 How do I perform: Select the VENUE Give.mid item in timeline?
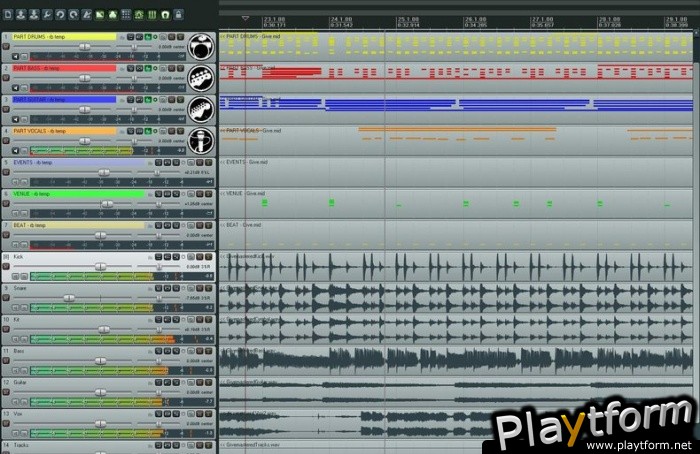tap(455, 203)
